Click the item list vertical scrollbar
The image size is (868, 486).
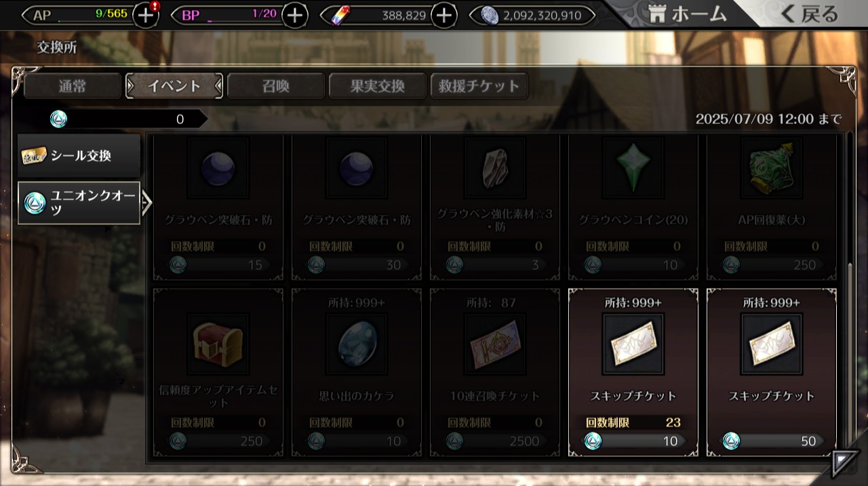click(x=850, y=352)
